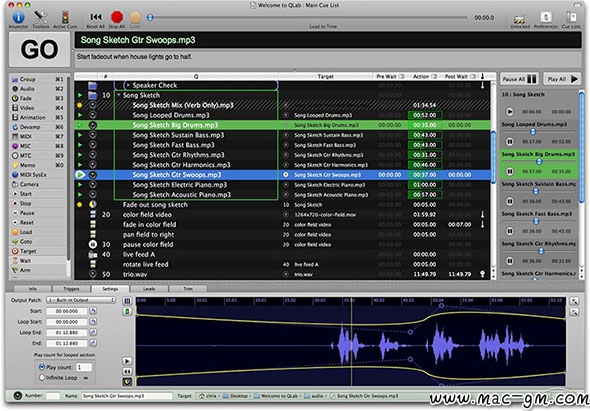Viewport: 590px width, 411px height.
Task: Play the 10 : Song Sketch active cue
Action: 509,112
